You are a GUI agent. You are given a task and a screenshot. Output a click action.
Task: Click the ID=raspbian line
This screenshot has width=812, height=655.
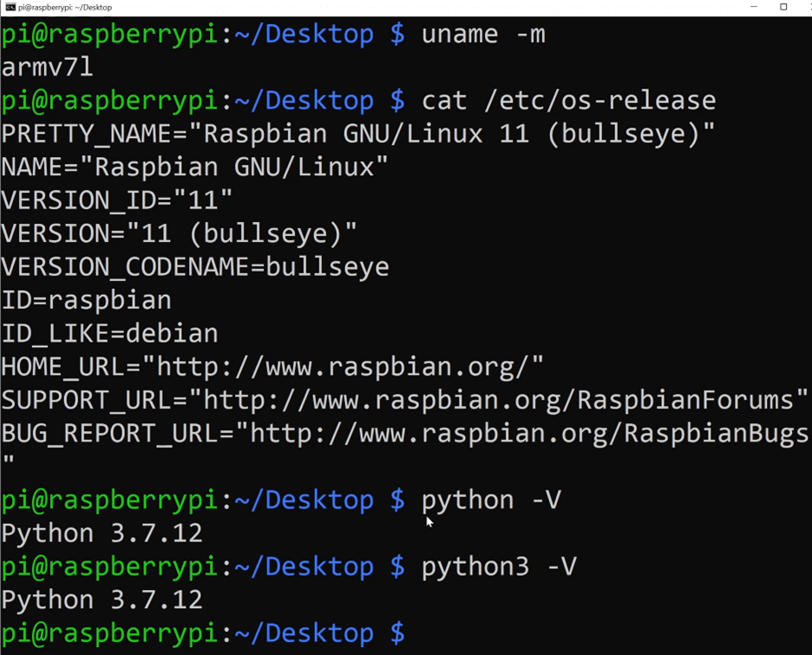[x=86, y=301]
